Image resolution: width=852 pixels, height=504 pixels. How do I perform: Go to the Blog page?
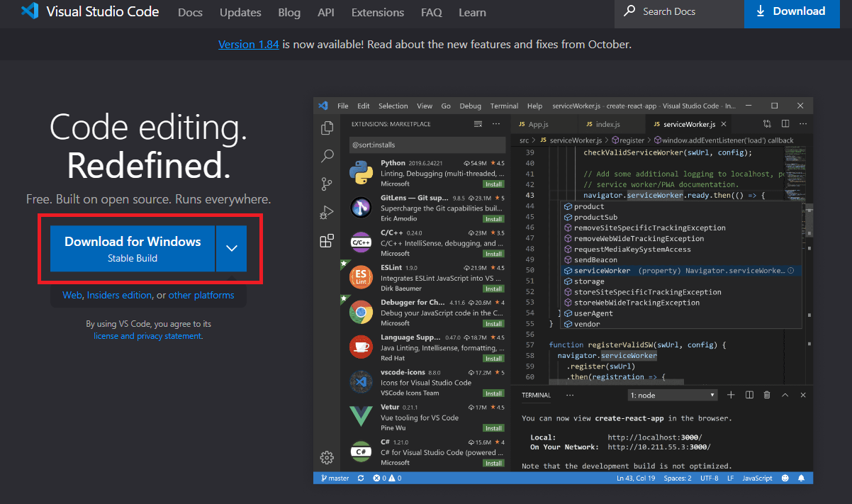(289, 12)
